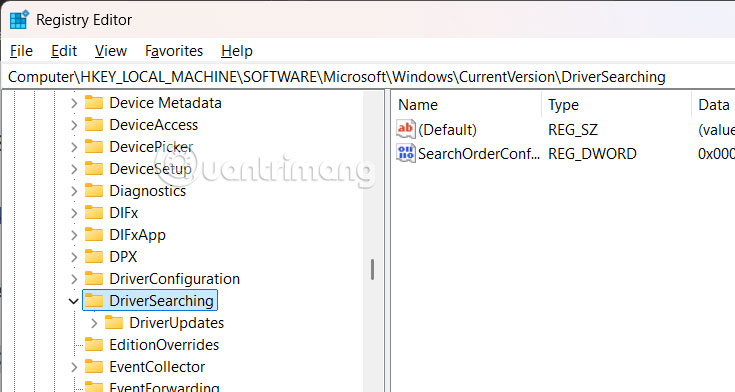Open the View menu
This screenshot has width=735, height=392.
click(x=111, y=51)
